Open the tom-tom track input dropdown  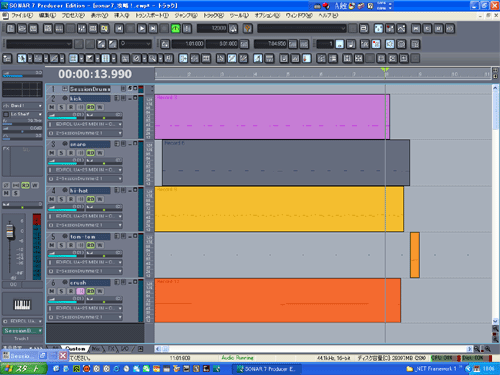point(85,262)
